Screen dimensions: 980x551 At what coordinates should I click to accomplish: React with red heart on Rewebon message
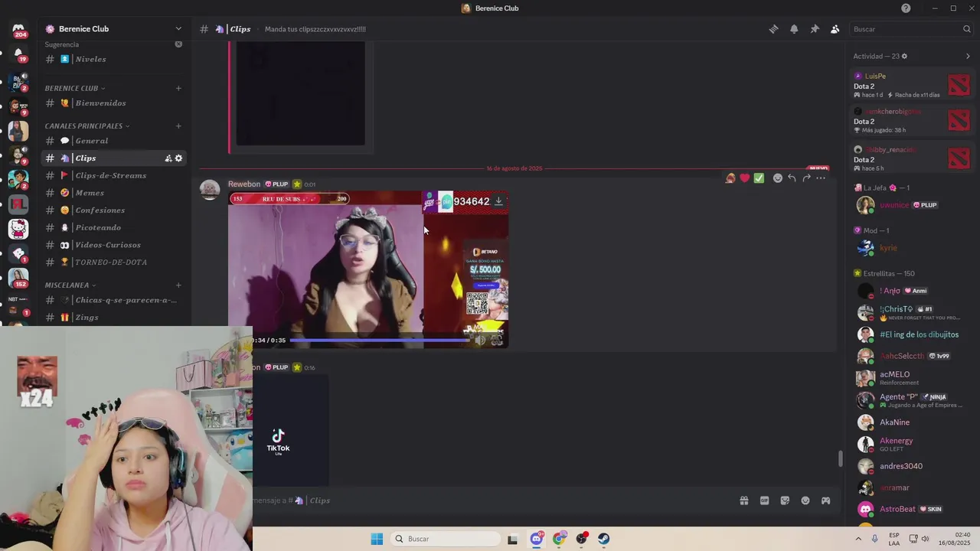point(744,178)
